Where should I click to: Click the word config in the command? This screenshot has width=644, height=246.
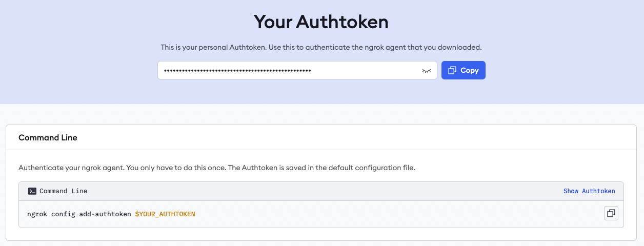point(63,214)
